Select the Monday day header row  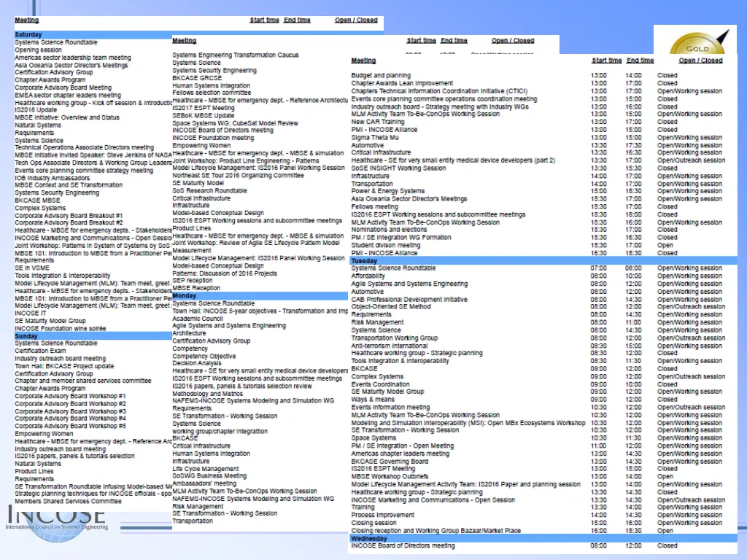260,296
